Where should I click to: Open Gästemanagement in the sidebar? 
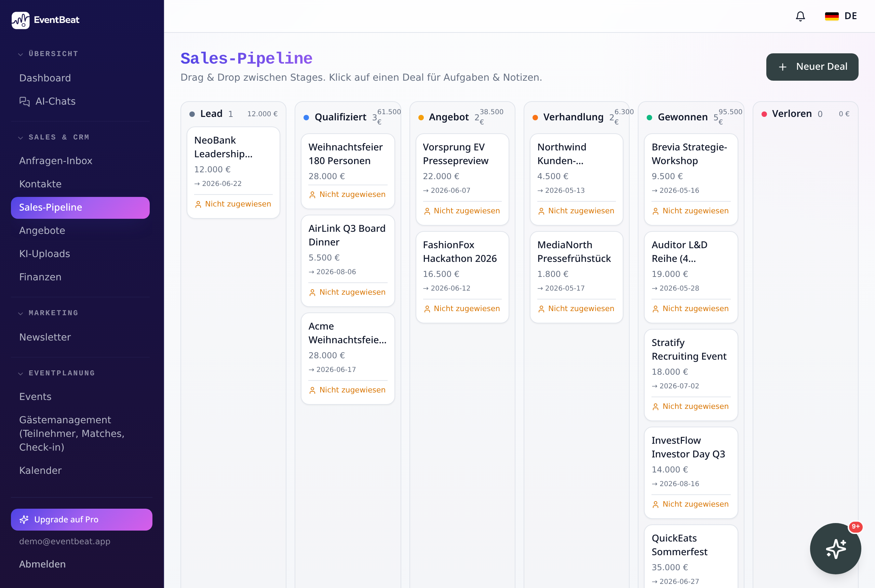point(80,433)
